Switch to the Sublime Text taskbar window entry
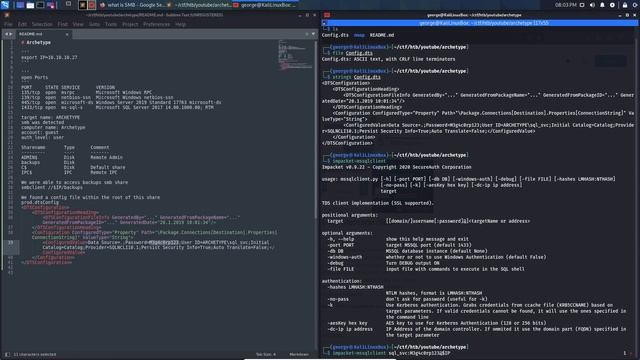Viewport: 640px width, 360px height. (199, 5)
